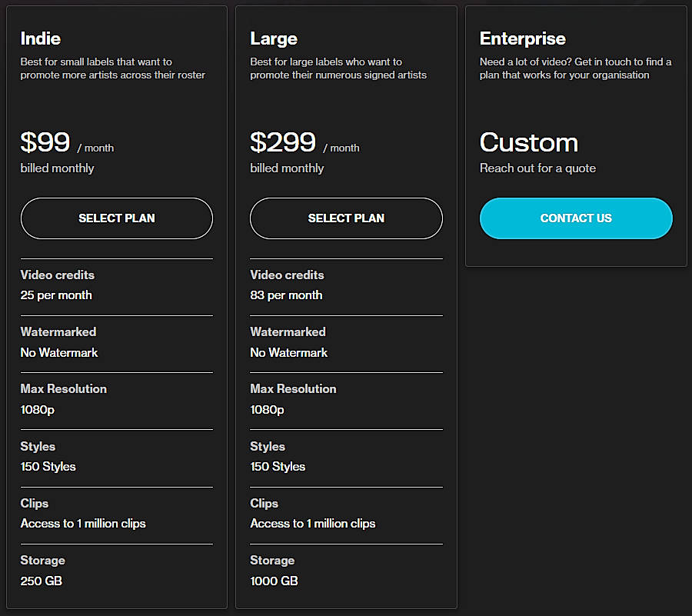This screenshot has width=692, height=616.
Task: Click 'Clips' label in the Large plan
Action: (x=264, y=504)
